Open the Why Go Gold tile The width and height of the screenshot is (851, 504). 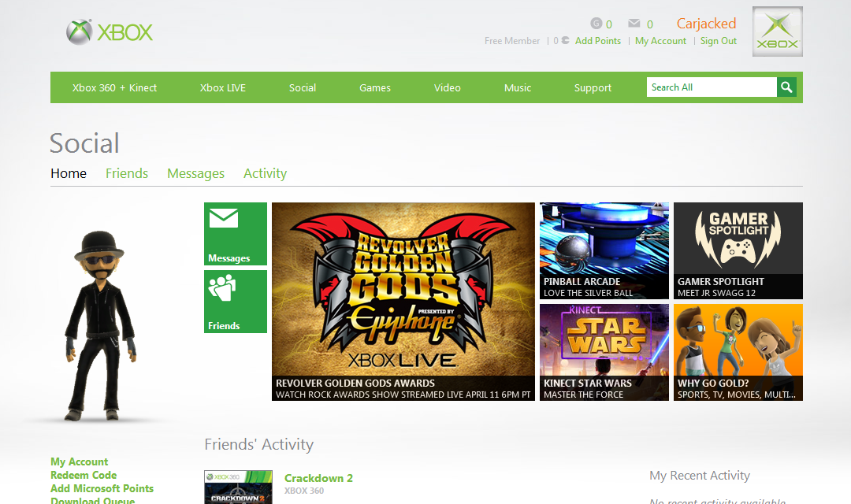pos(738,353)
